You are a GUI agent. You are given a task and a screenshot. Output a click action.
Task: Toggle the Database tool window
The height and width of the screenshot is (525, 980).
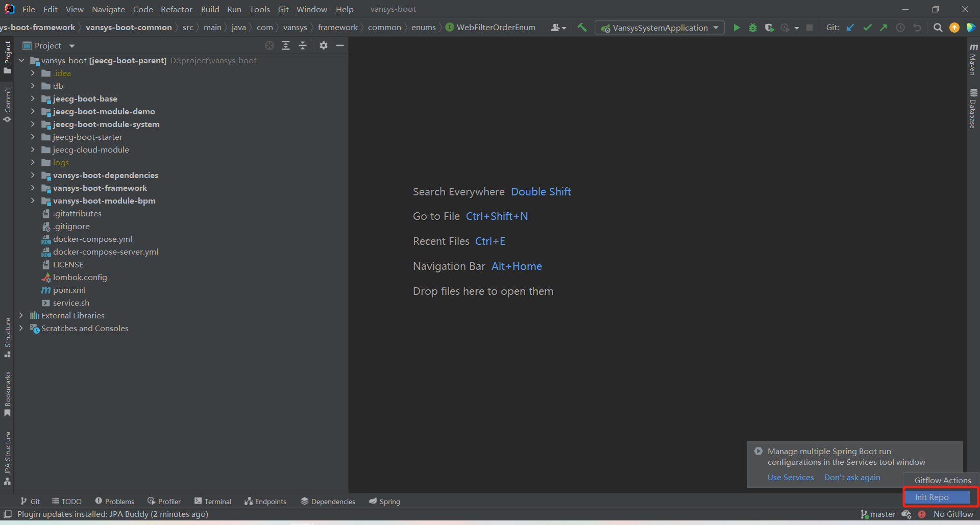point(973,108)
